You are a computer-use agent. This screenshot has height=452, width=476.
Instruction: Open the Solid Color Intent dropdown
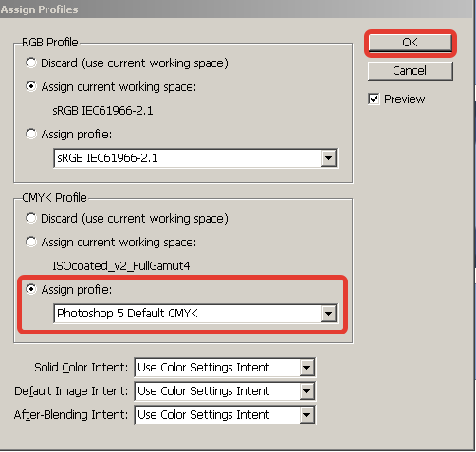click(x=225, y=368)
